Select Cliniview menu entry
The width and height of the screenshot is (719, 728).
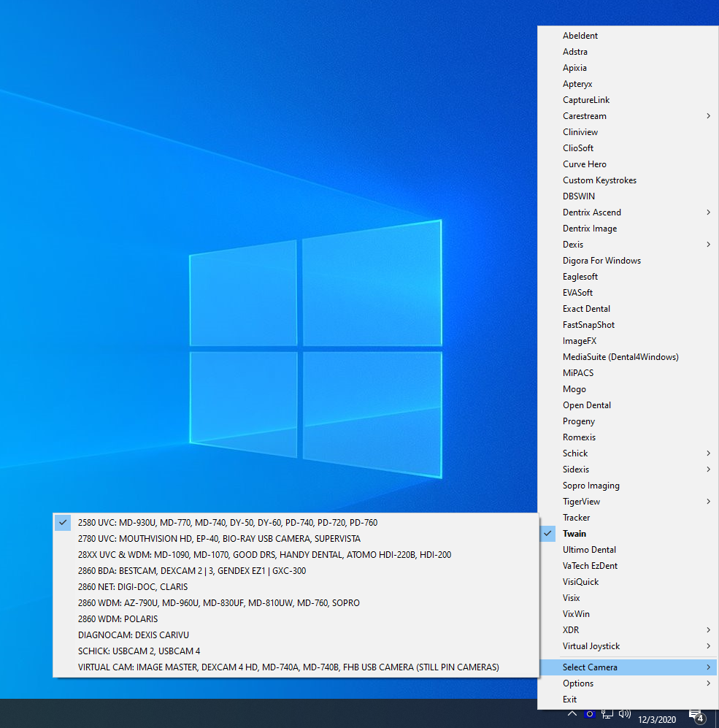pyautogui.click(x=628, y=132)
